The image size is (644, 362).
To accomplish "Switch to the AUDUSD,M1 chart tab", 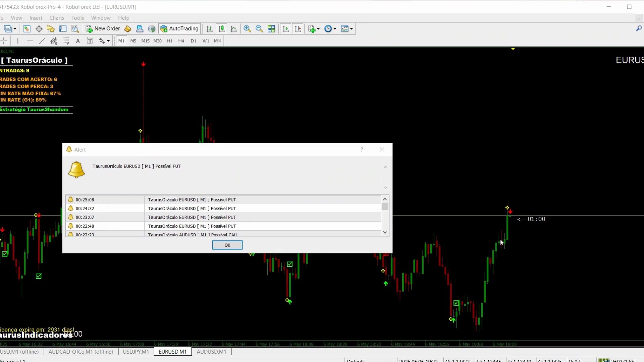I will (211, 352).
